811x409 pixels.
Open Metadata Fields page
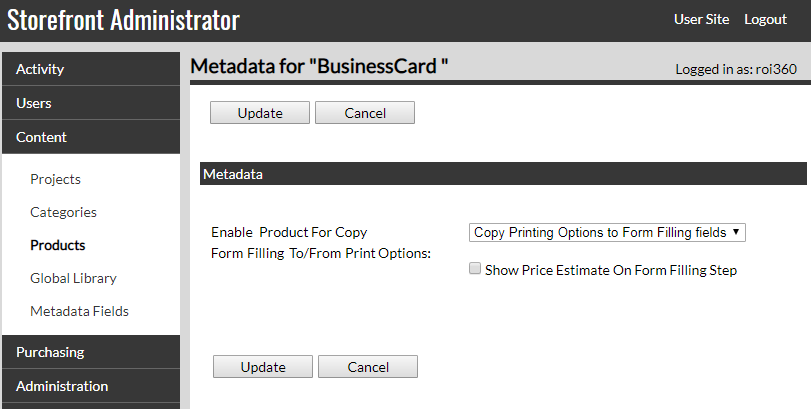pos(79,311)
